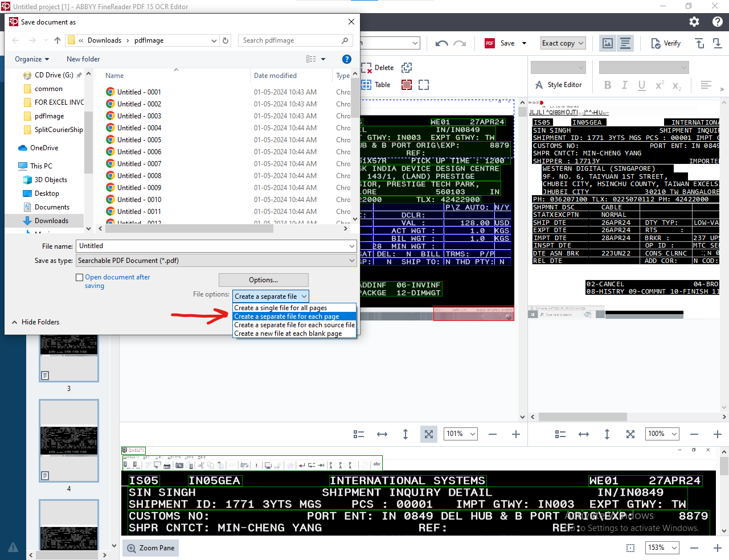
Task: Choose Create a new file at each blank page
Action: [x=288, y=333]
